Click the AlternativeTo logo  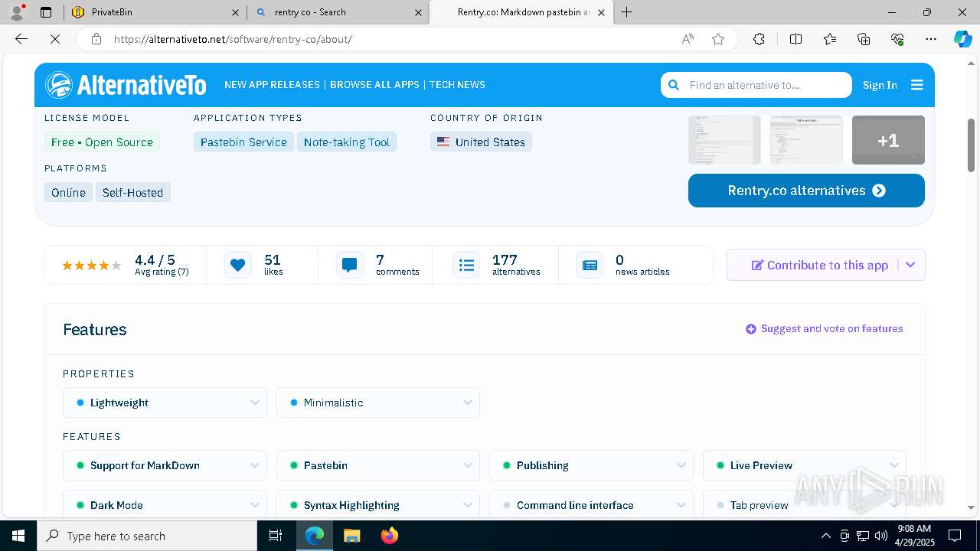(x=126, y=85)
